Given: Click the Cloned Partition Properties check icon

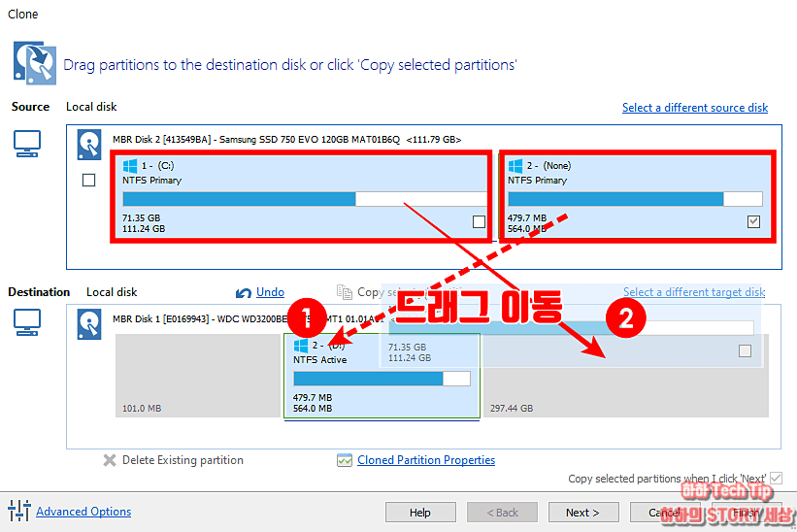Looking at the screenshot, I should (x=344, y=460).
